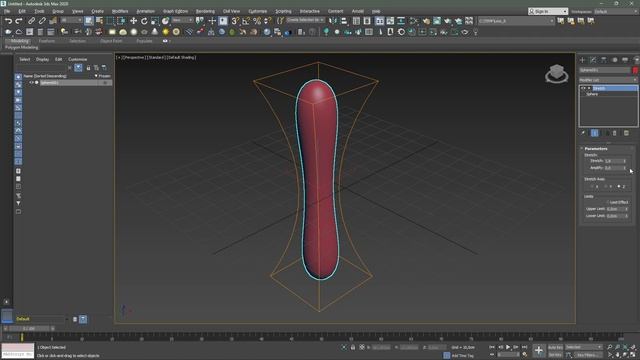
Task: Open the Edit menu
Action: coord(22,11)
